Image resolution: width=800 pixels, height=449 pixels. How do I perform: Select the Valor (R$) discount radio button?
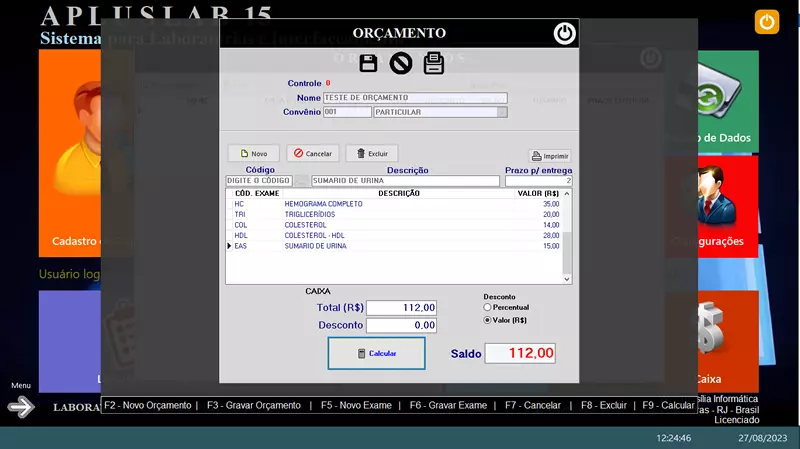coord(487,320)
